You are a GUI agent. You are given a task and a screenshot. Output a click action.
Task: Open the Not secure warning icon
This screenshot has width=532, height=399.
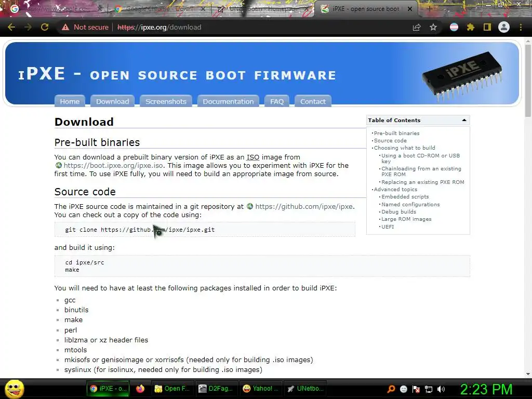point(65,27)
